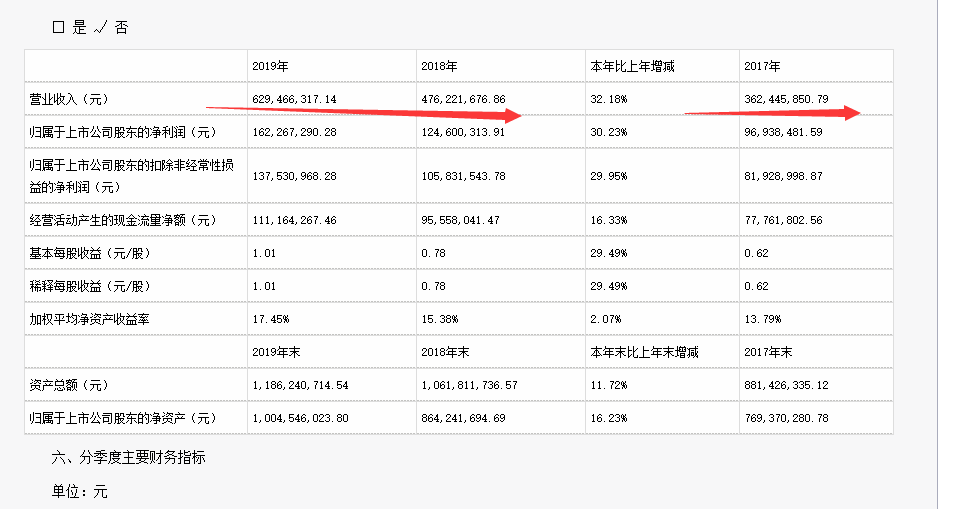
Task: Click the 162,267,290.28 net profit value
Action: pyautogui.click(x=302, y=132)
